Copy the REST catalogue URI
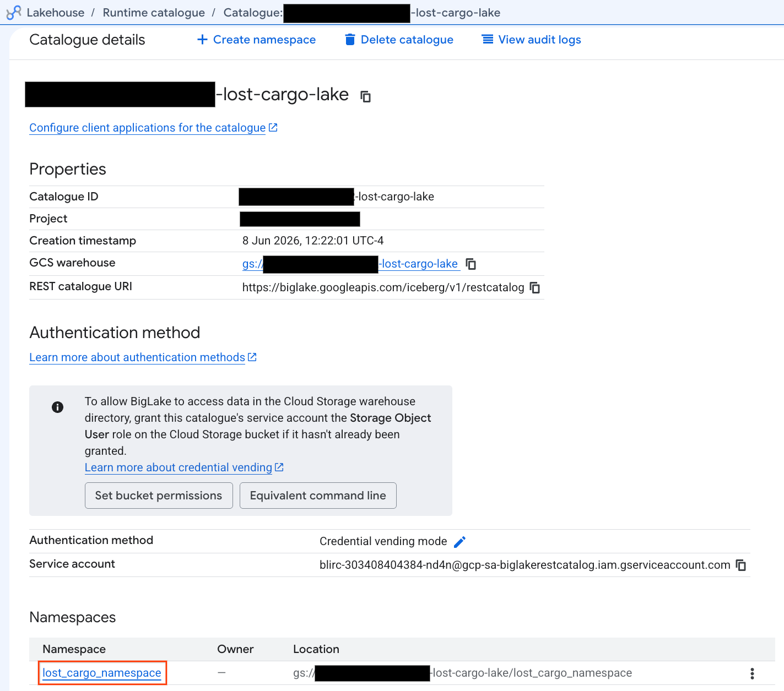 point(534,287)
